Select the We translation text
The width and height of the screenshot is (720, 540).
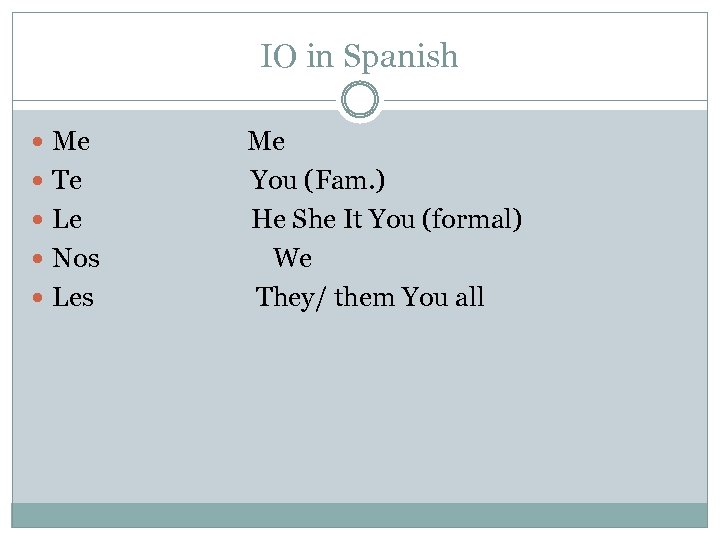click(293, 258)
